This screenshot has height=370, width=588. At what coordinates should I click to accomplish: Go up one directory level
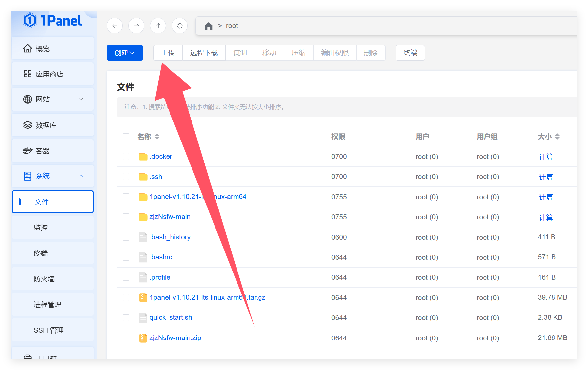[x=158, y=26]
